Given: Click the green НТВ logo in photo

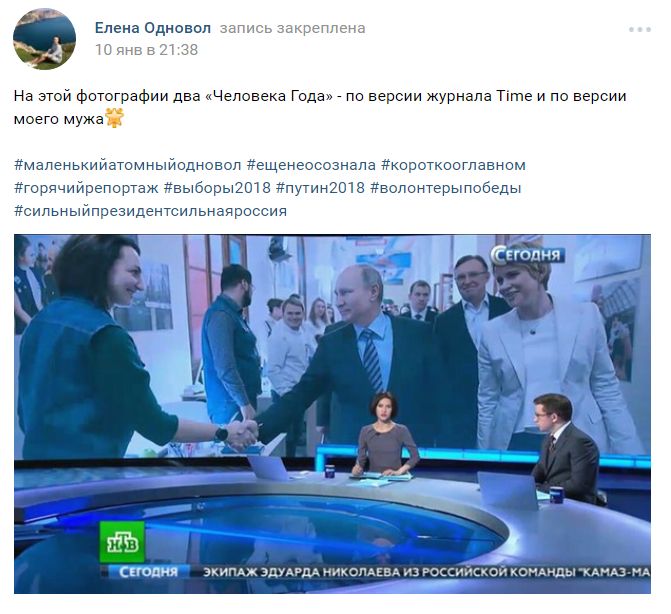Looking at the screenshot, I should [x=122, y=542].
